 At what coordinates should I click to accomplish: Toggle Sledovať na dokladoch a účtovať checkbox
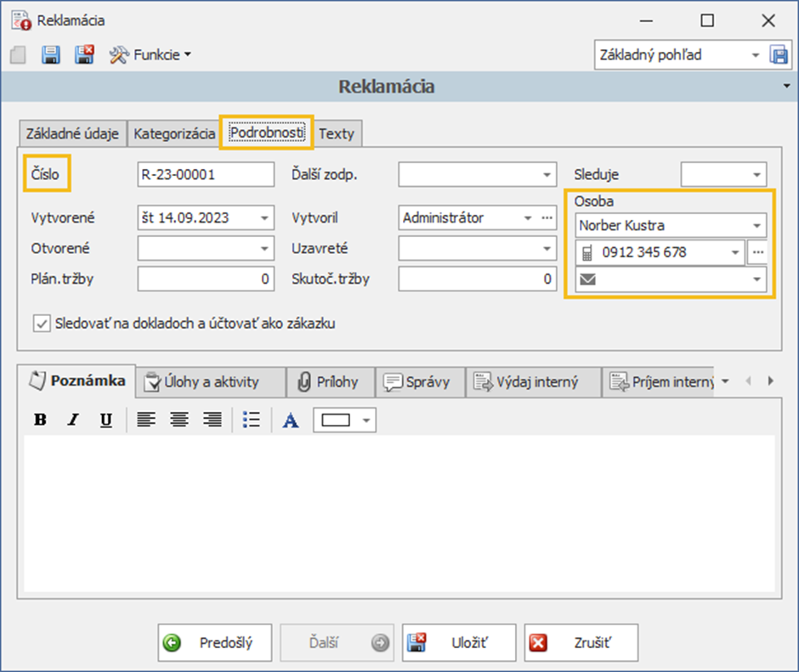[41, 324]
